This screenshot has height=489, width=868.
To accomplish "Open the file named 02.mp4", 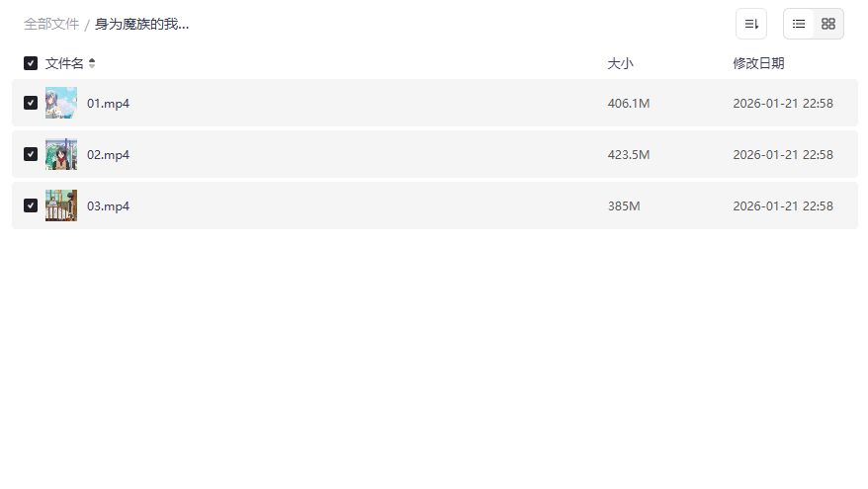I will [109, 154].
